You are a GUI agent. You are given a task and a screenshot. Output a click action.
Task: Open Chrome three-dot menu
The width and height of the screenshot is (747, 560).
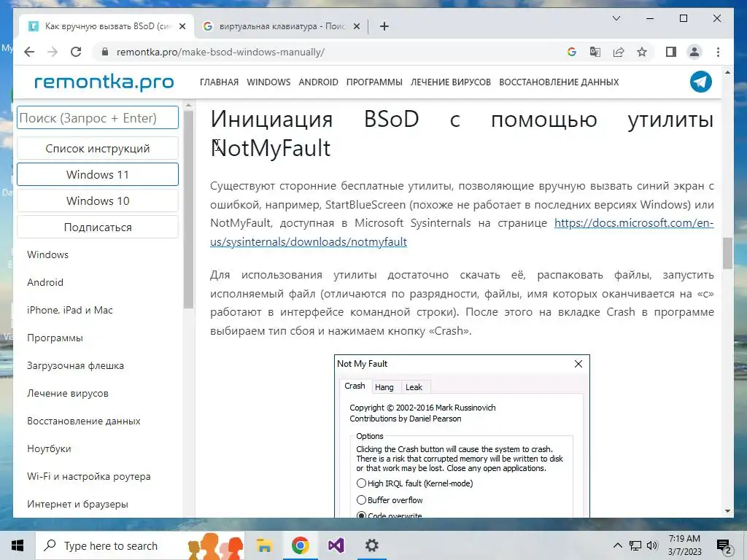[718, 52]
